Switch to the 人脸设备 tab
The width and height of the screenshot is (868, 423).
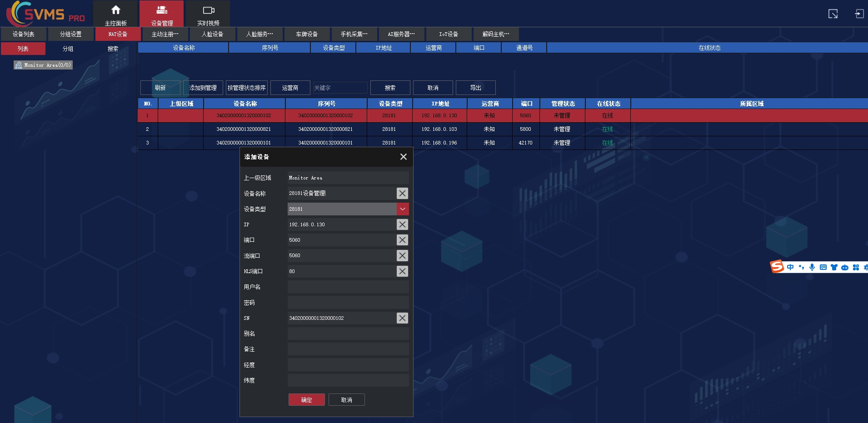click(x=212, y=34)
